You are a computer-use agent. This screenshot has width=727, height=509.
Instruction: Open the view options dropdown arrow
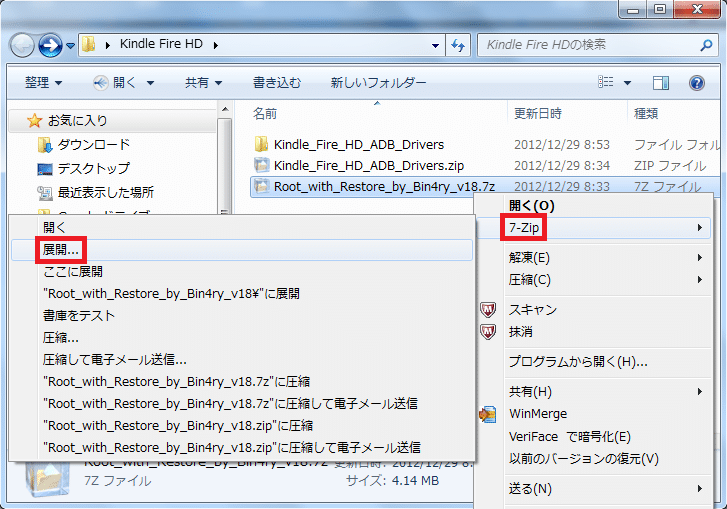point(627,83)
